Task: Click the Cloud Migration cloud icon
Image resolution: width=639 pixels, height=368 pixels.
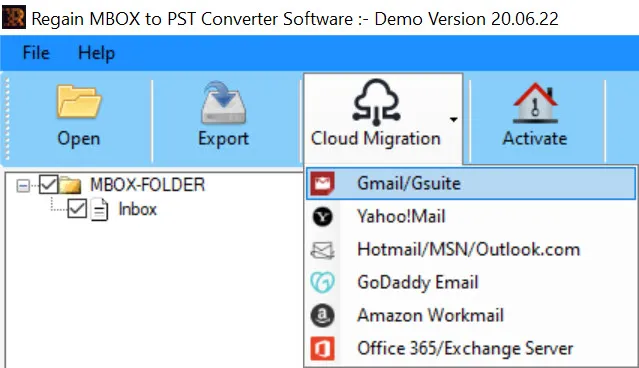Action: [376, 102]
